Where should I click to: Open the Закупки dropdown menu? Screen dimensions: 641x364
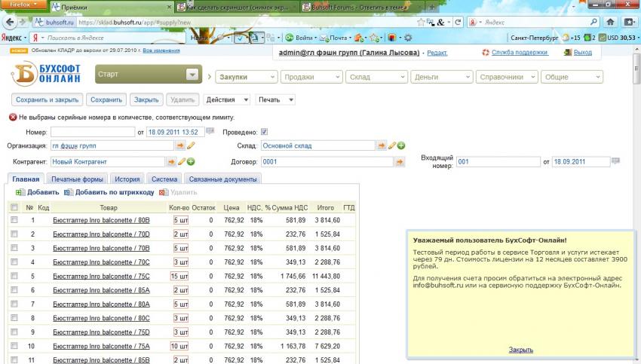[x=246, y=76]
